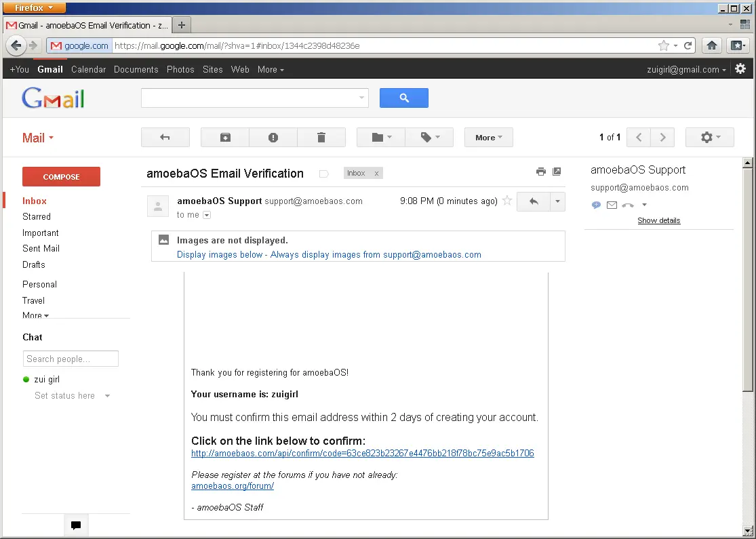Open Photos in Google bar

(180, 69)
